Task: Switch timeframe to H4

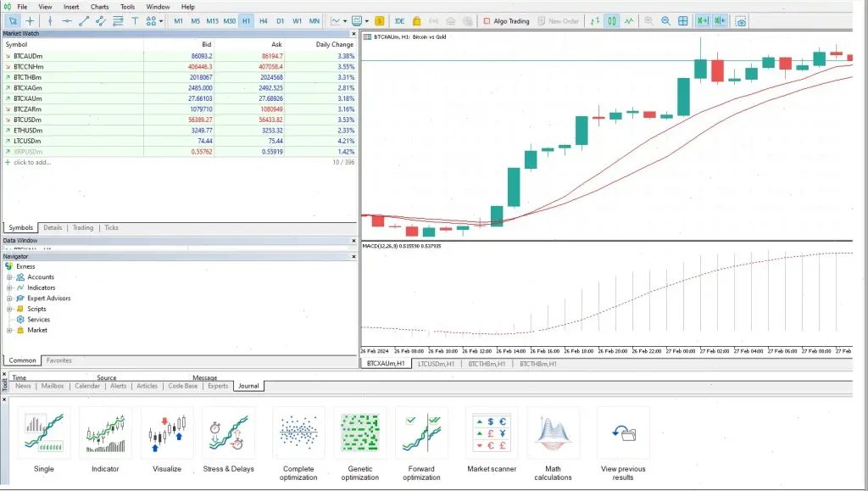Action: pos(264,20)
